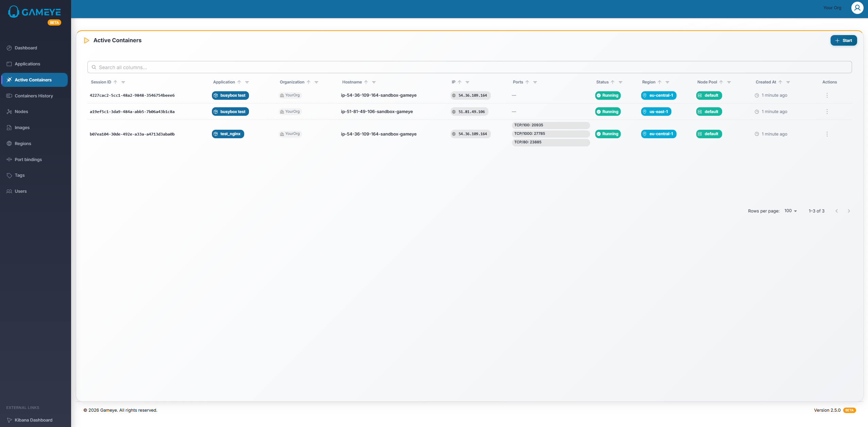Open filter icon for Application column
This screenshot has height=427, width=868.
pyautogui.click(x=247, y=82)
